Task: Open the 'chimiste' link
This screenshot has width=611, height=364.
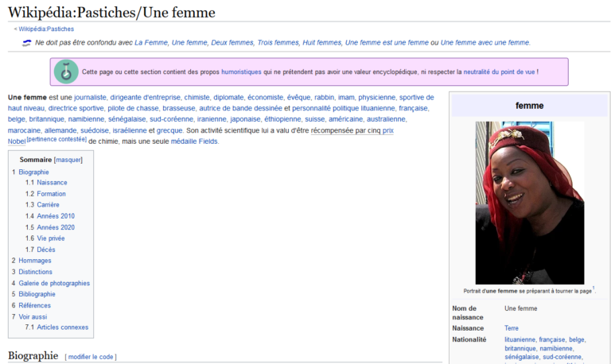Action: tap(197, 97)
